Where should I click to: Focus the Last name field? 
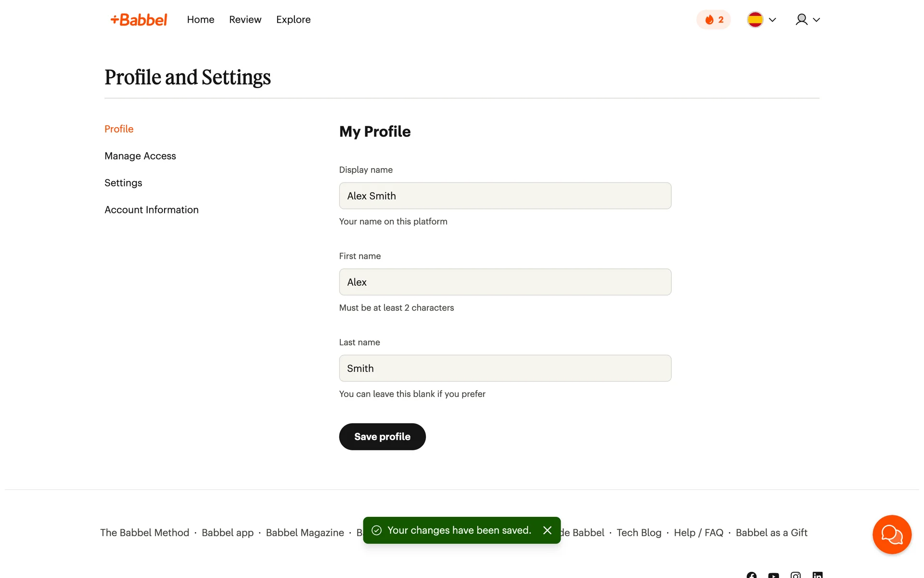click(505, 368)
